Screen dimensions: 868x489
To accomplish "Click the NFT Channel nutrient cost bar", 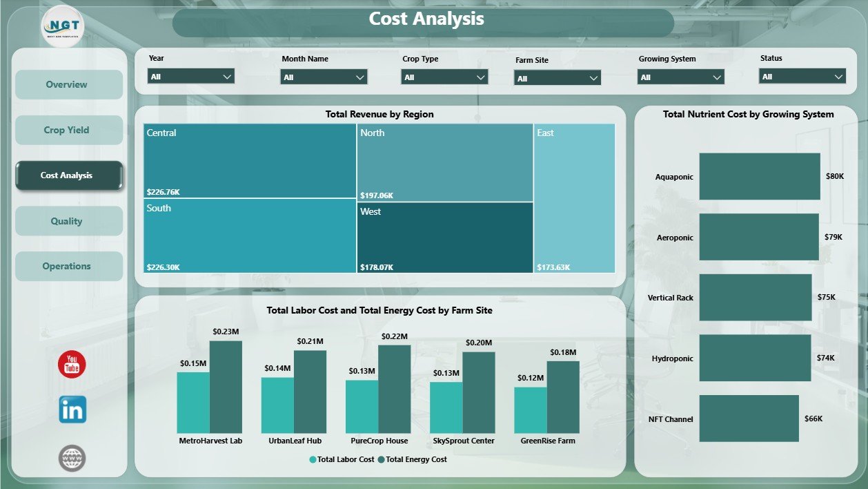I will [x=749, y=419].
